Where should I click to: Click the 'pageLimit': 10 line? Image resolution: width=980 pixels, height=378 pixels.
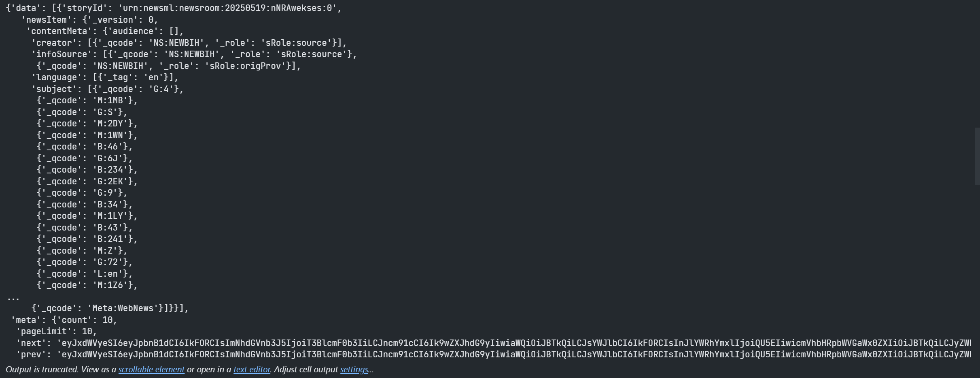pyautogui.click(x=56, y=331)
